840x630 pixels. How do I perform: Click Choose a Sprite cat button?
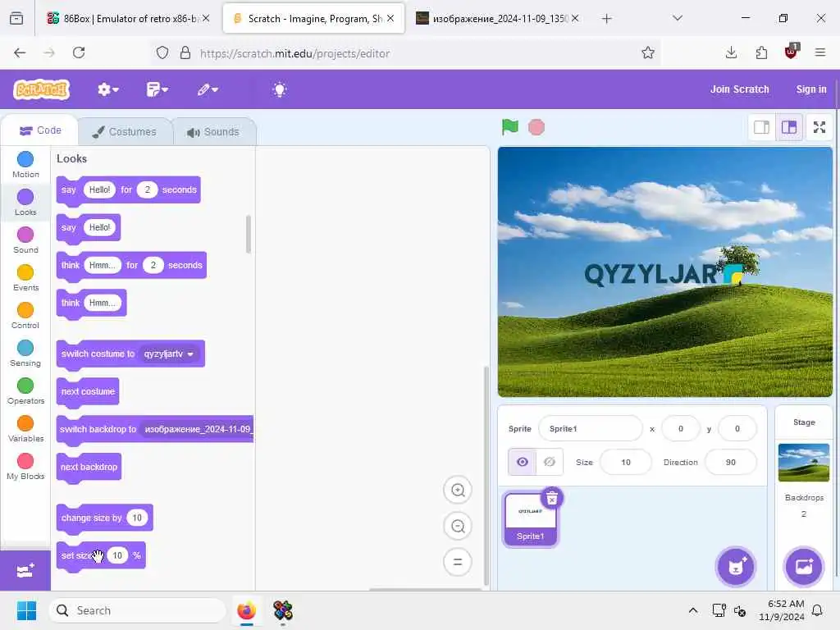point(736,567)
